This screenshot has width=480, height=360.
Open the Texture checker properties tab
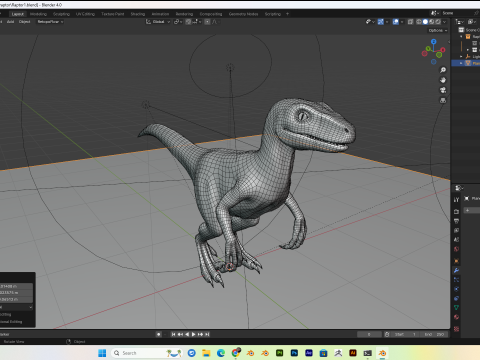[456, 329]
